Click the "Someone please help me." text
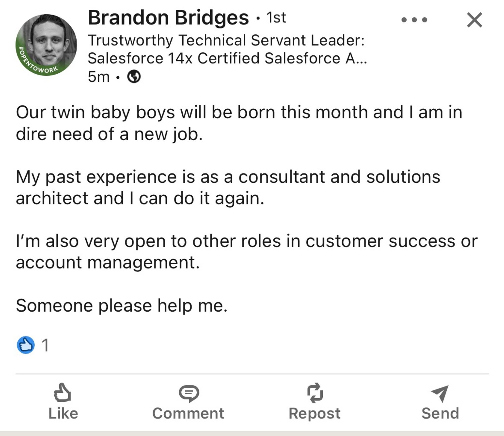The image size is (504, 436). tap(122, 306)
